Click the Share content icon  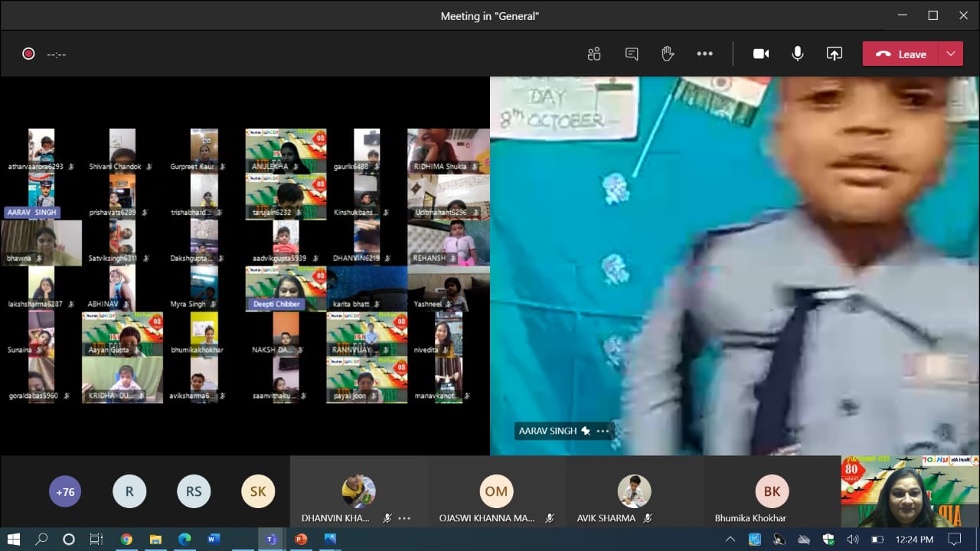(x=834, y=54)
